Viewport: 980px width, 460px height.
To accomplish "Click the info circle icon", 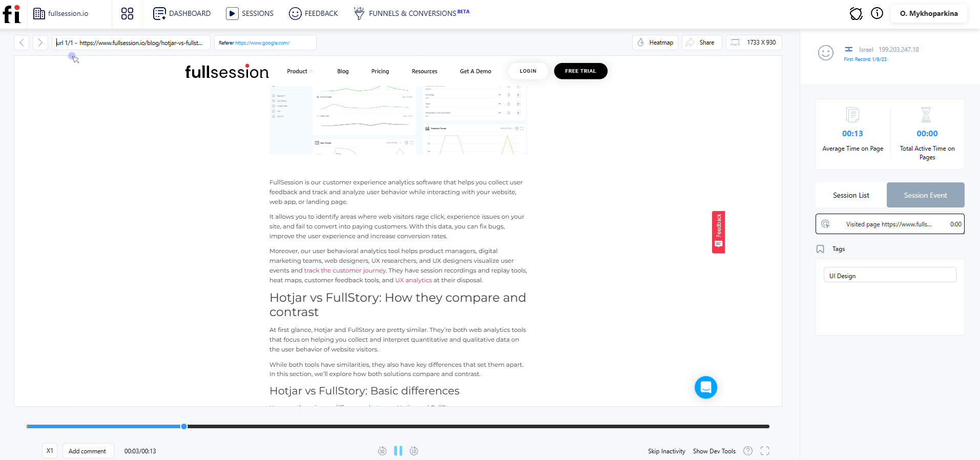I will [877, 13].
